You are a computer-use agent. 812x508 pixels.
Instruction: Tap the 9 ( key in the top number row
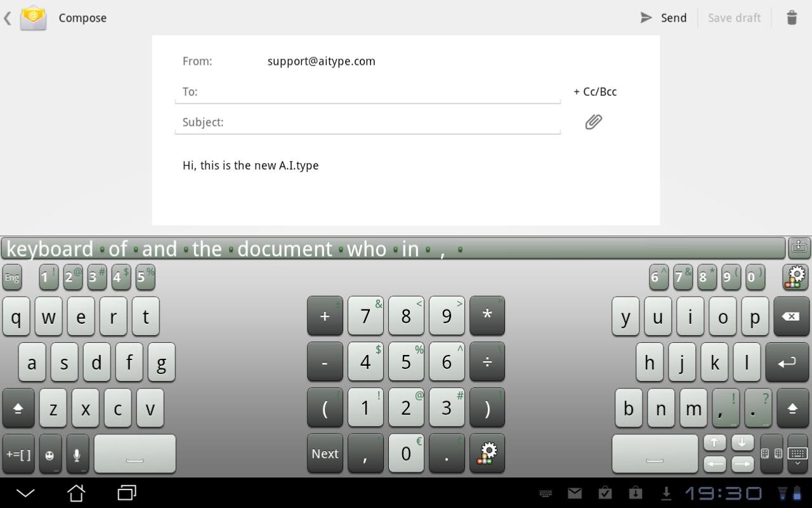(x=731, y=277)
